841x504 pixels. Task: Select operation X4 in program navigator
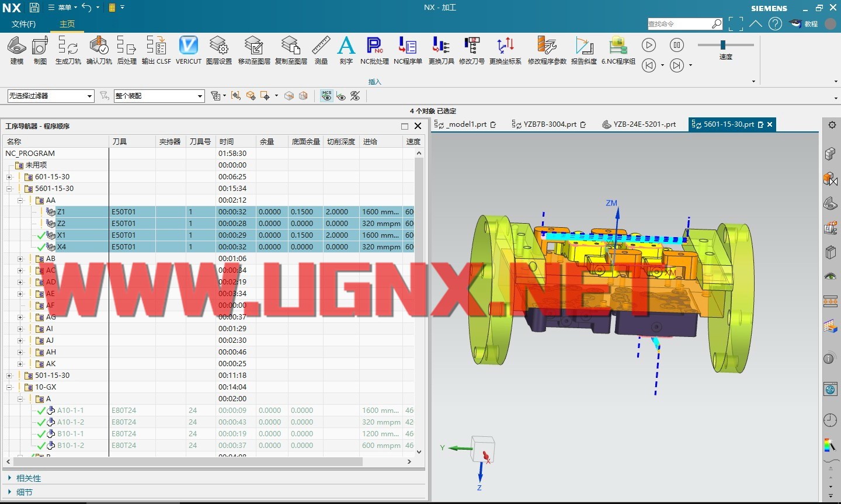click(61, 247)
